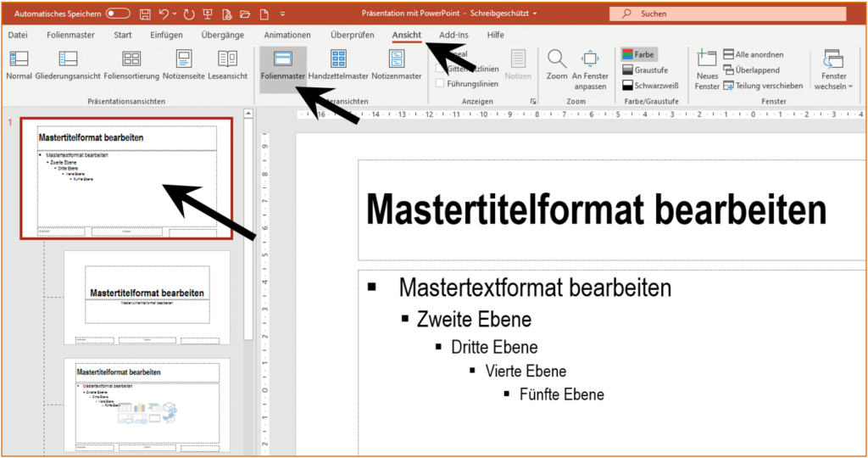Enable the Führungslinien checkbox
868x458 pixels.
tap(440, 84)
